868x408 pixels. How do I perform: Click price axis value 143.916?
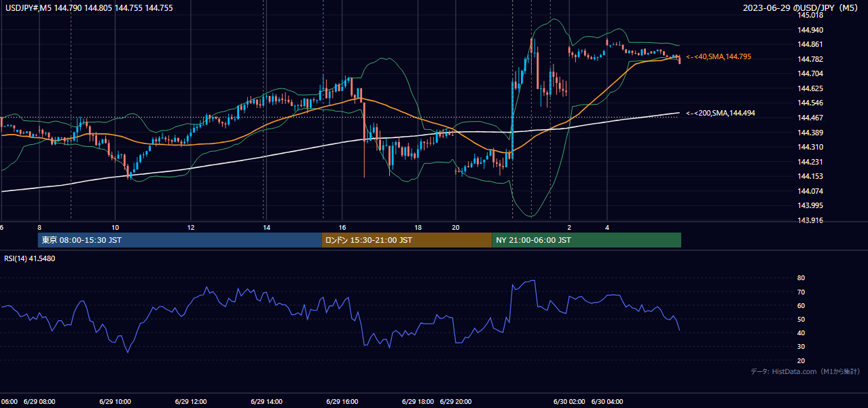810,220
